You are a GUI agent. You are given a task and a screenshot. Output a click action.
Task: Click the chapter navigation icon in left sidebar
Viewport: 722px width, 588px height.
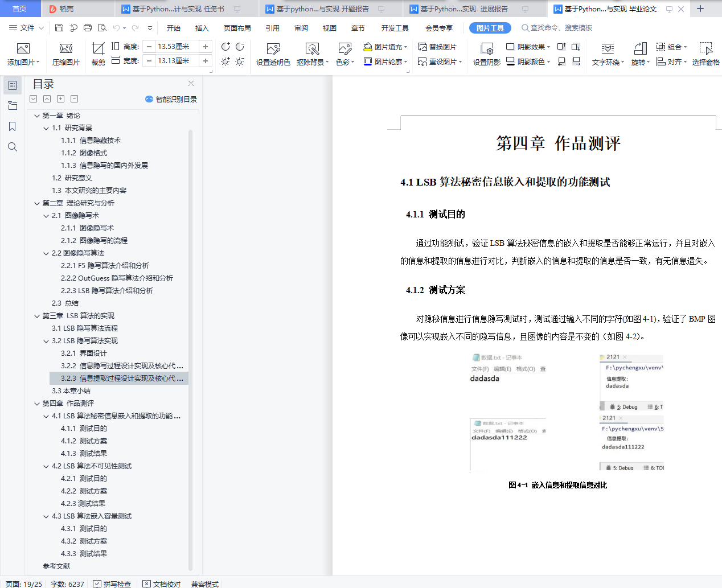pos(13,106)
